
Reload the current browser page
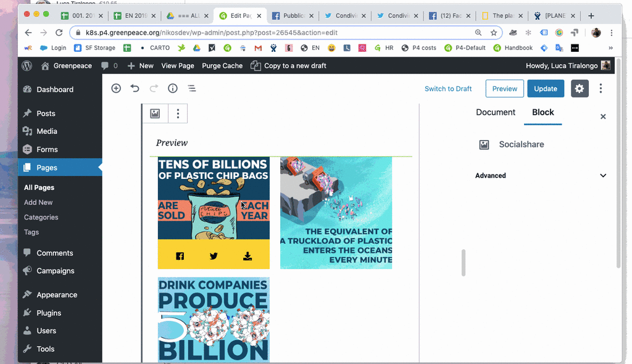coord(59,33)
